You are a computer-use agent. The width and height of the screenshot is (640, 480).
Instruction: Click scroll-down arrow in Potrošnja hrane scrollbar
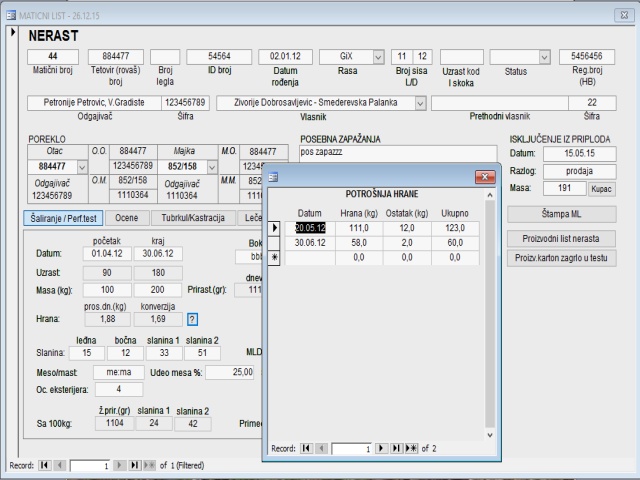pyautogui.click(x=489, y=435)
